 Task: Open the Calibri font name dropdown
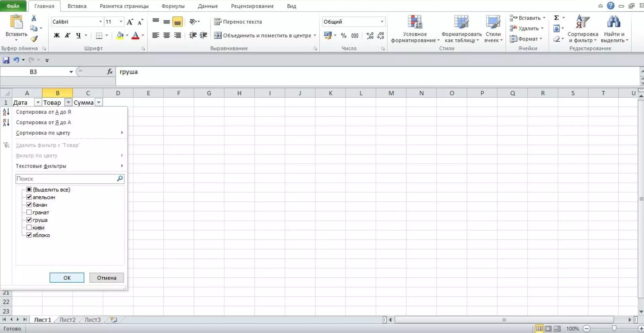100,22
